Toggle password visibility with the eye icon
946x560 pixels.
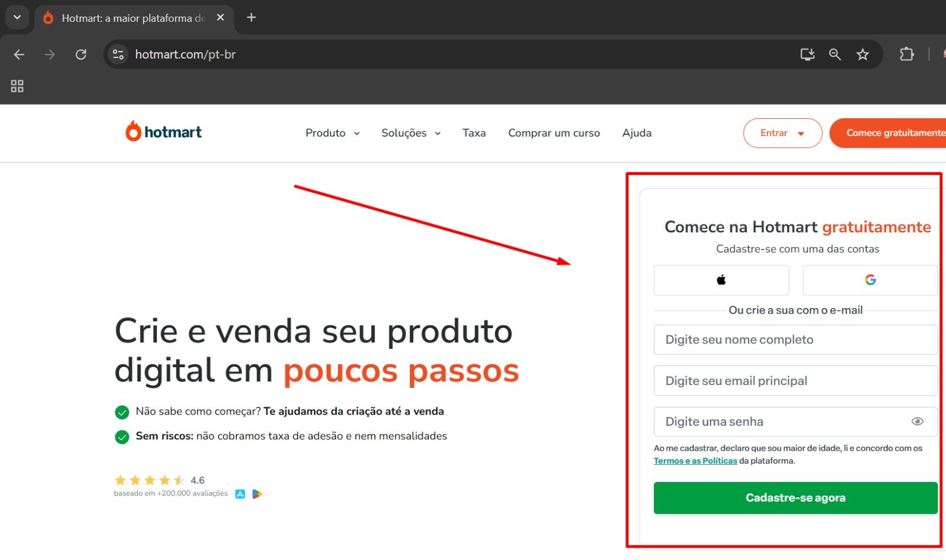click(x=917, y=421)
